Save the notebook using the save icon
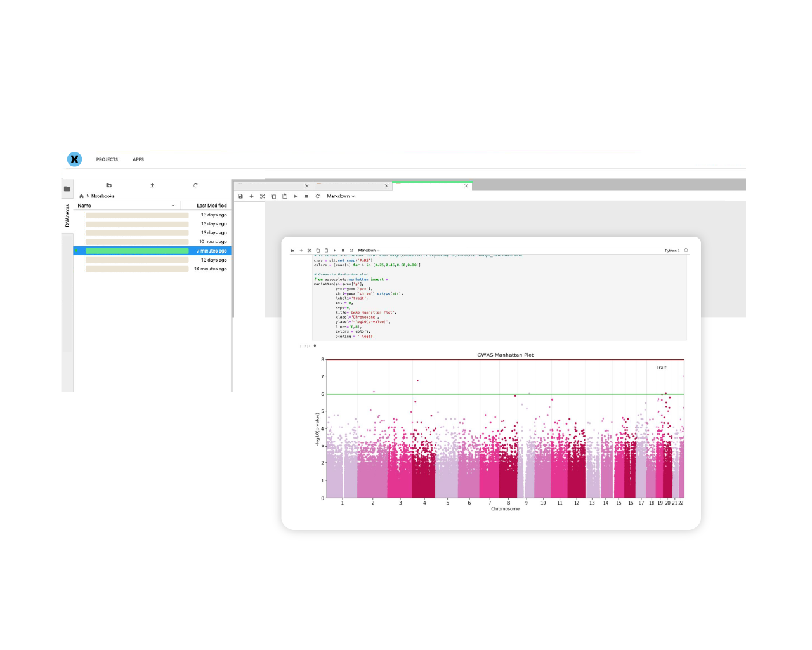This screenshot has width=812, height=650. pos(292,250)
